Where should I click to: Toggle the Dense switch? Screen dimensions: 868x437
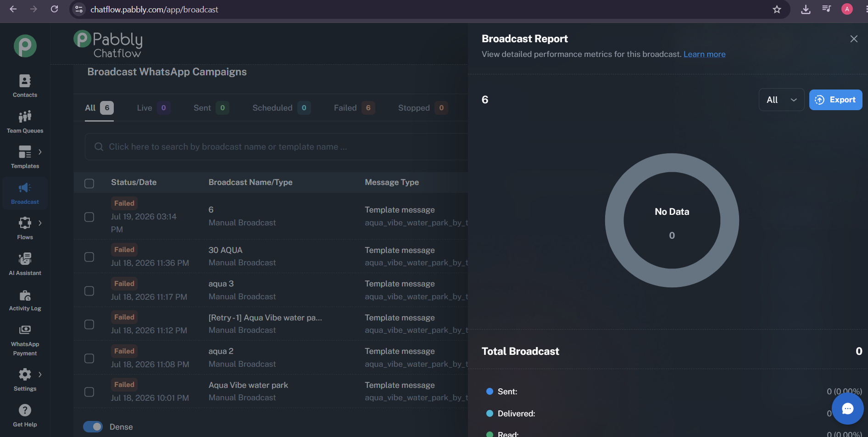pyautogui.click(x=93, y=427)
